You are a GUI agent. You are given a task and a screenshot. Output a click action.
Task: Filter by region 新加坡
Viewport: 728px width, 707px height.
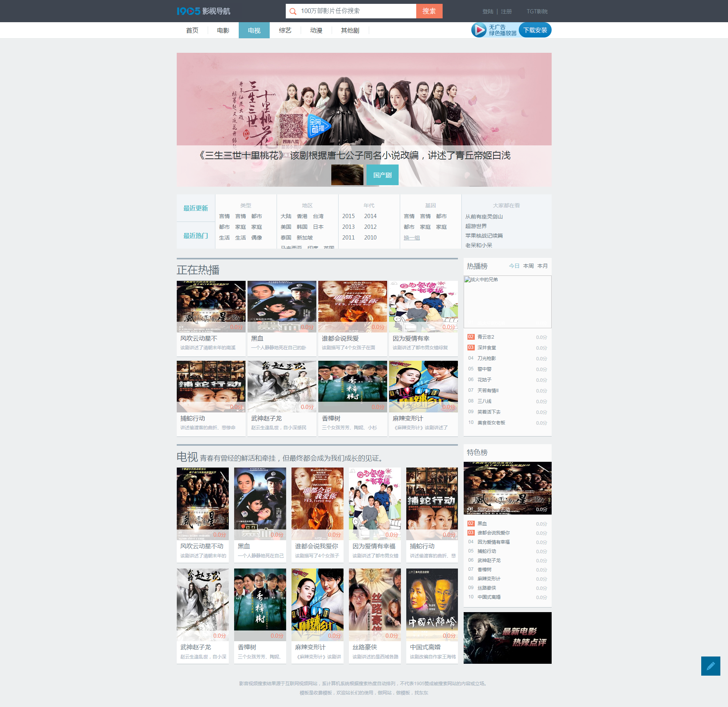305,238
